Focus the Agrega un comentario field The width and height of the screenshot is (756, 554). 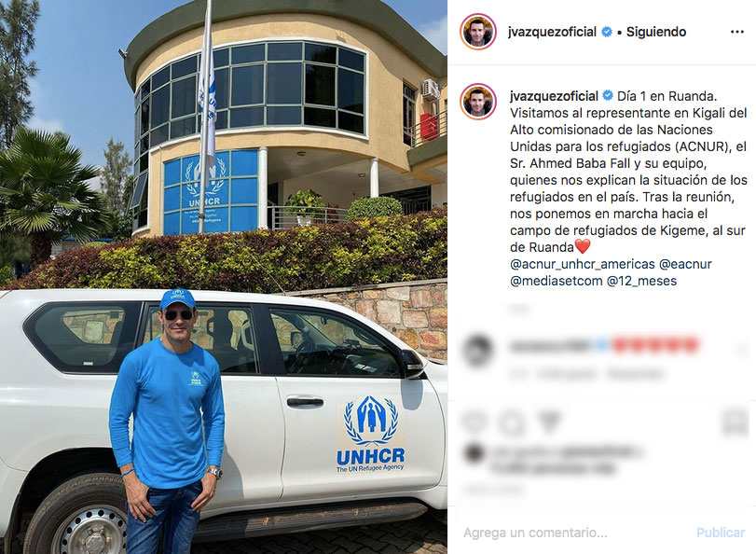coord(573,533)
